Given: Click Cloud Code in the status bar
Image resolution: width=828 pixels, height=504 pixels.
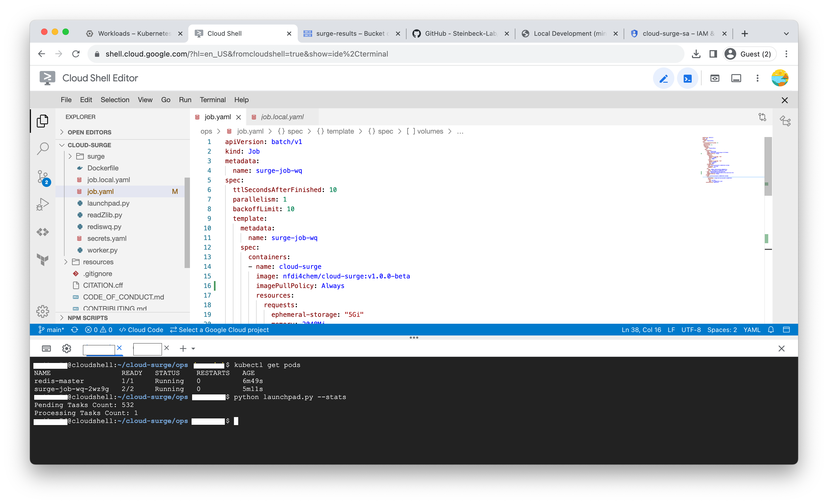Looking at the screenshot, I should click(141, 330).
